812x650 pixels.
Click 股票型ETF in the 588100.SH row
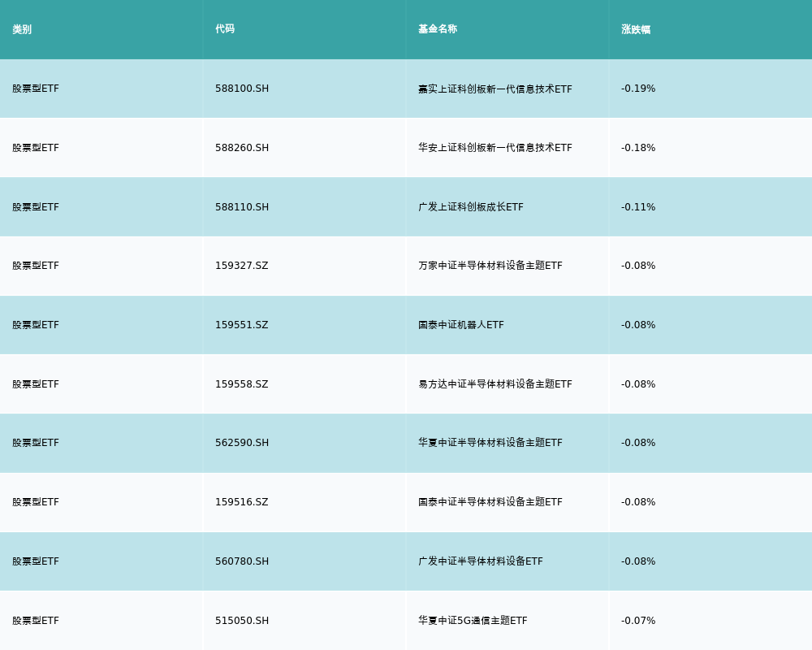coord(36,89)
